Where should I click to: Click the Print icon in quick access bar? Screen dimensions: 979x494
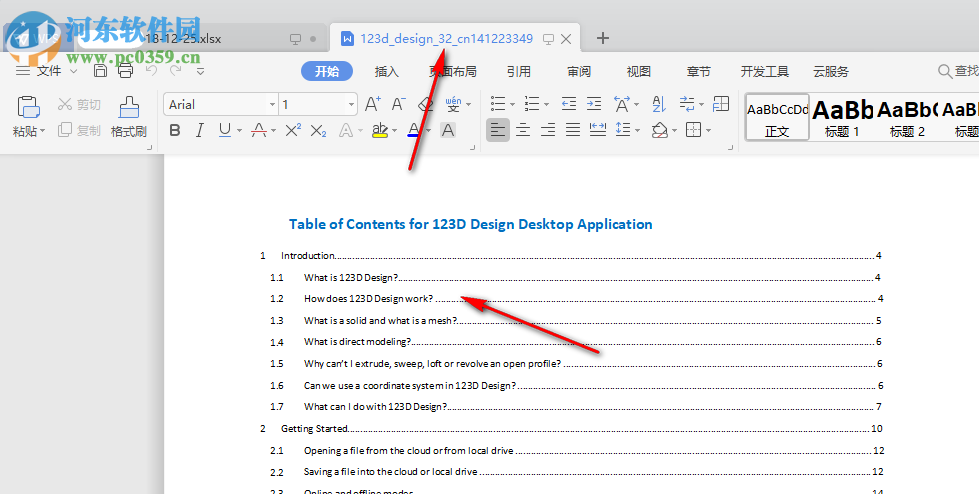tap(125, 71)
